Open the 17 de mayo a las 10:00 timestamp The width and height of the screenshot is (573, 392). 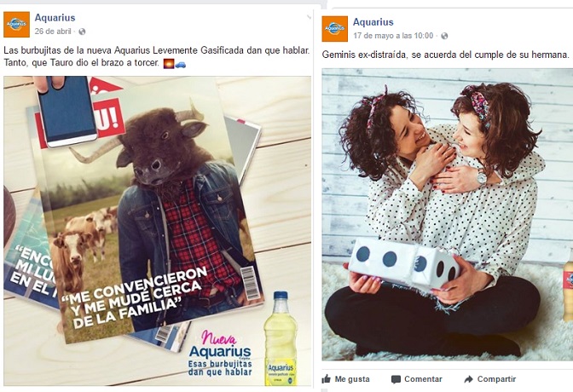(393, 36)
